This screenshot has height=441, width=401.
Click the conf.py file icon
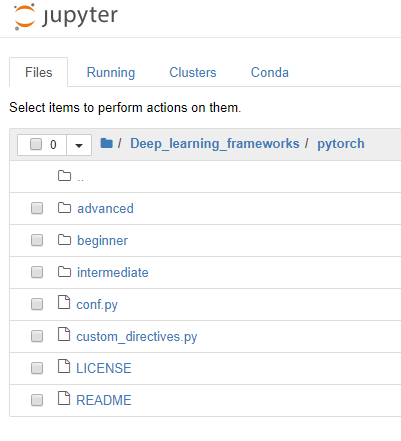(x=64, y=302)
